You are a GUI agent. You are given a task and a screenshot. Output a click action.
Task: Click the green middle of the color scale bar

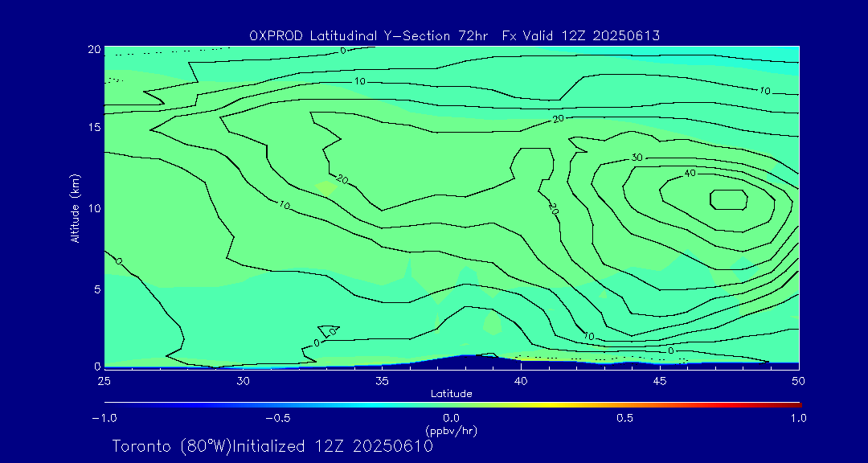click(x=452, y=405)
